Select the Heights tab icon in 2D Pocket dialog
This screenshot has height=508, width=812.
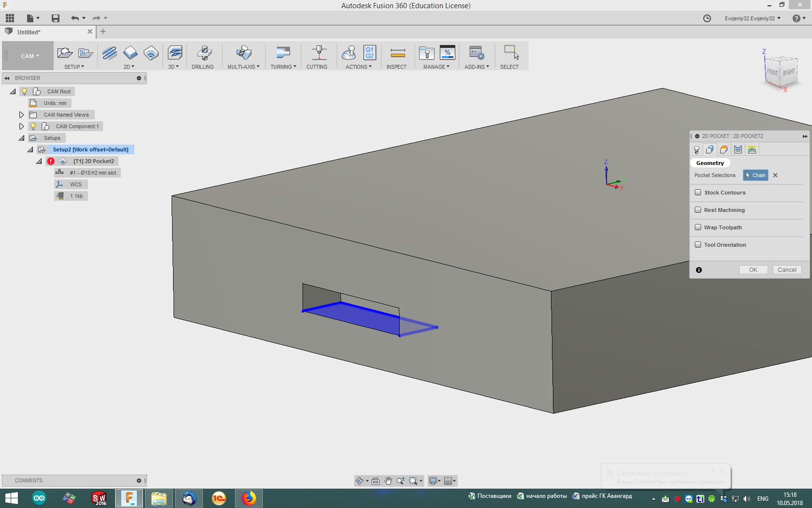coord(724,149)
